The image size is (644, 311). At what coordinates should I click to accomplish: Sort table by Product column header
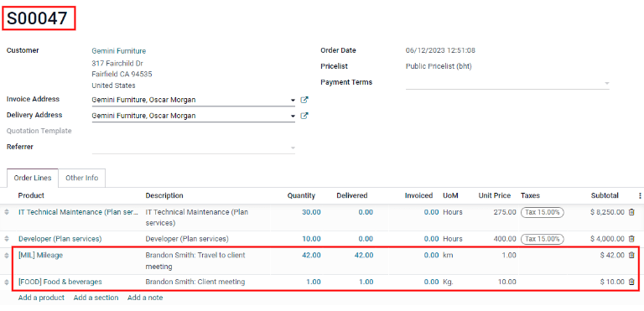click(31, 195)
